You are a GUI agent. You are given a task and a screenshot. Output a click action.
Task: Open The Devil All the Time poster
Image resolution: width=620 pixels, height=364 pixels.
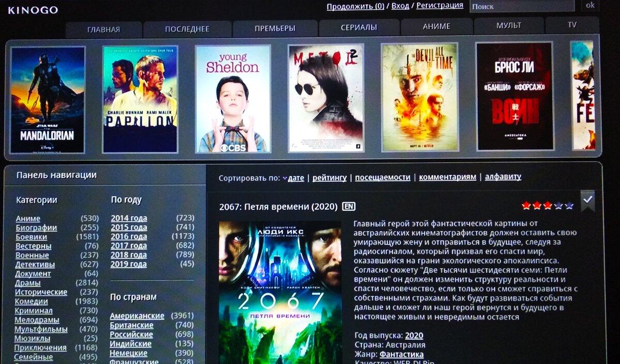click(x=420, y=97)
